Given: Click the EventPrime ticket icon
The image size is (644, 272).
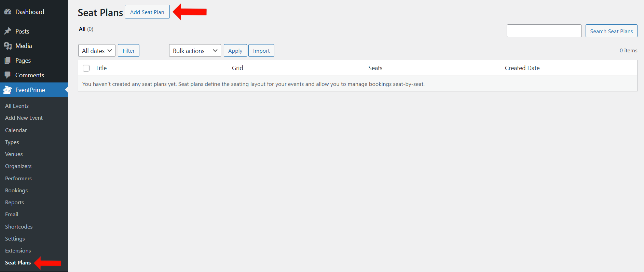Looking at the screenshot, I should click(8, 90).
